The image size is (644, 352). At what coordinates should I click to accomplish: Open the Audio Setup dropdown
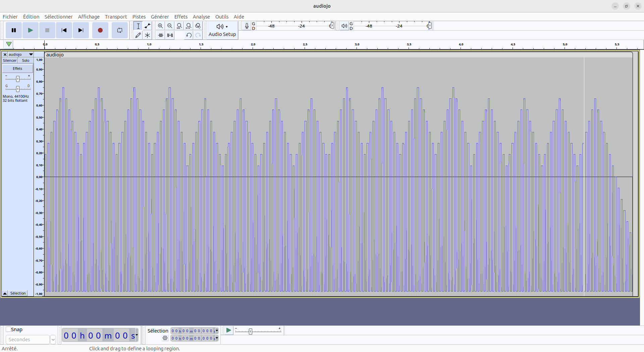pos(222,30)
